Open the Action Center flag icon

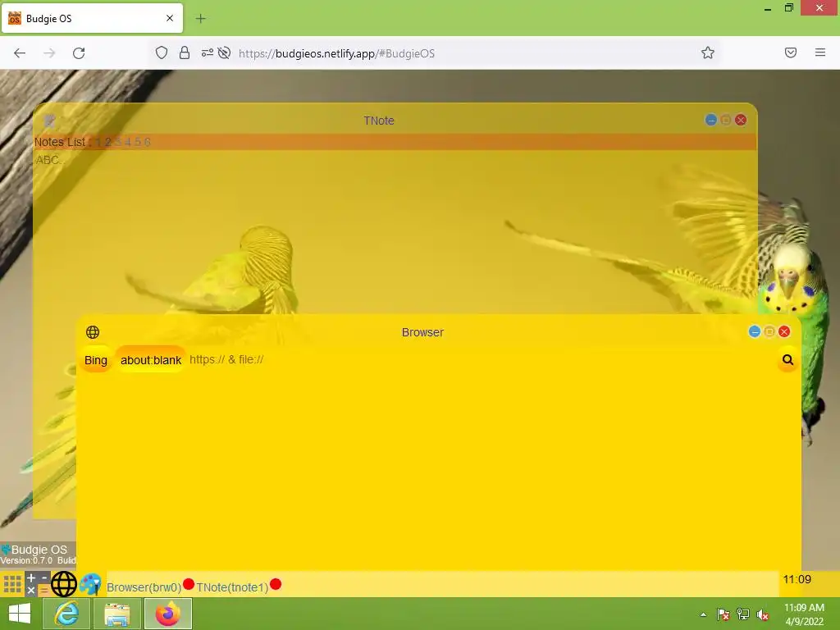(724, 614)
